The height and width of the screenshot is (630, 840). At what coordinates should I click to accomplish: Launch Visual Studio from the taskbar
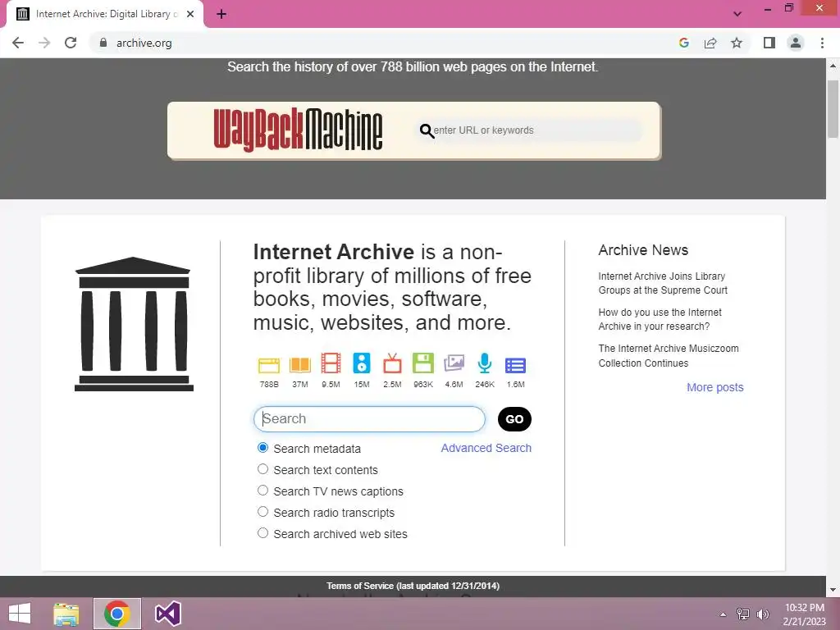pos(167,614)
